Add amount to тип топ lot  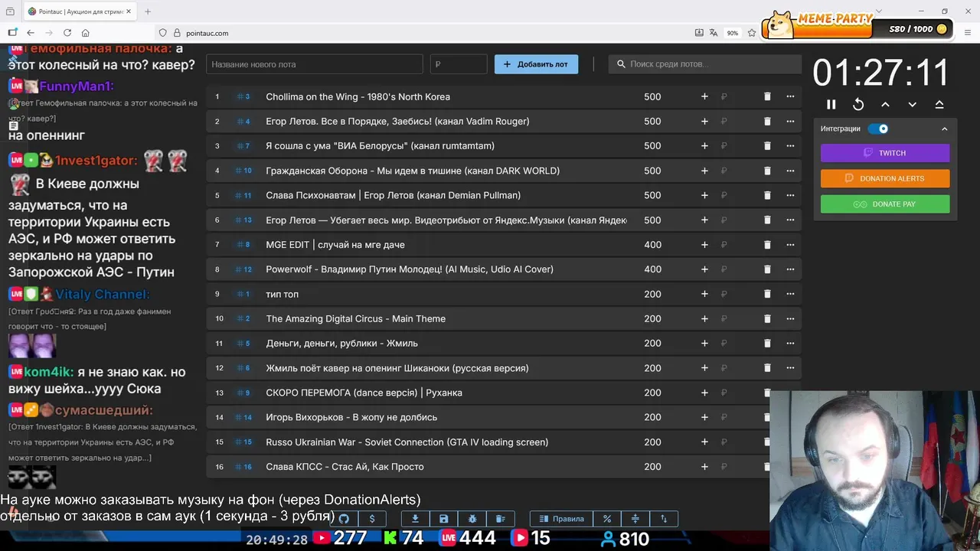click(704, 294)
